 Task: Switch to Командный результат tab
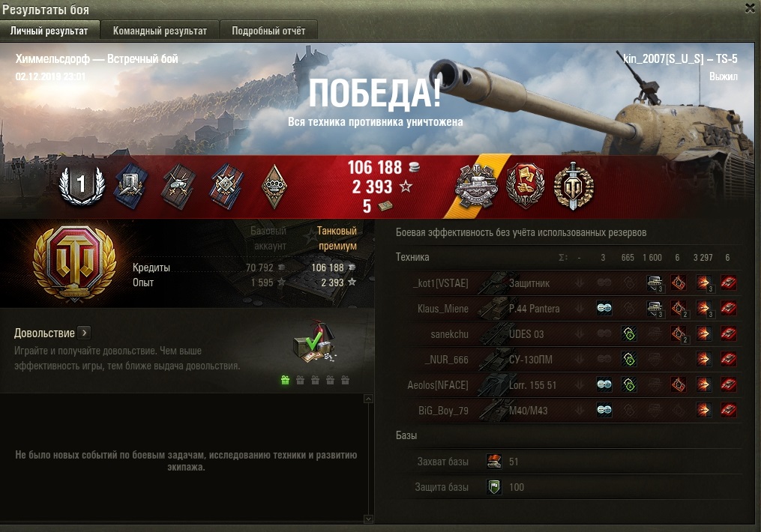[x=160, y=31]
